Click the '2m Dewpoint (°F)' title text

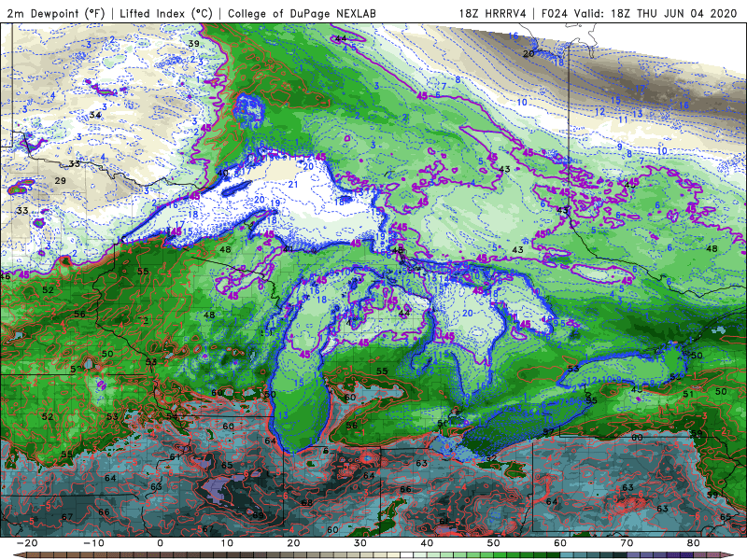click(x=55, y=13)
